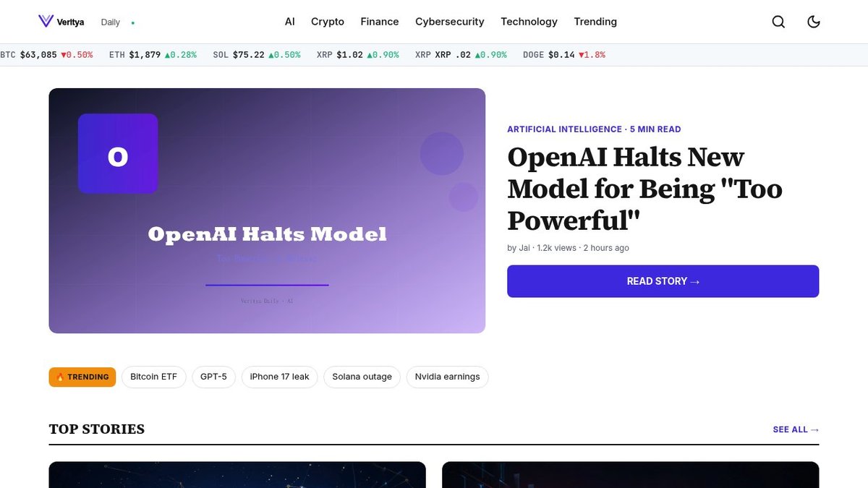Click the XRP $1.02 ticker entry
Viewport: 868px width, 488px height.
click(357, 55)
